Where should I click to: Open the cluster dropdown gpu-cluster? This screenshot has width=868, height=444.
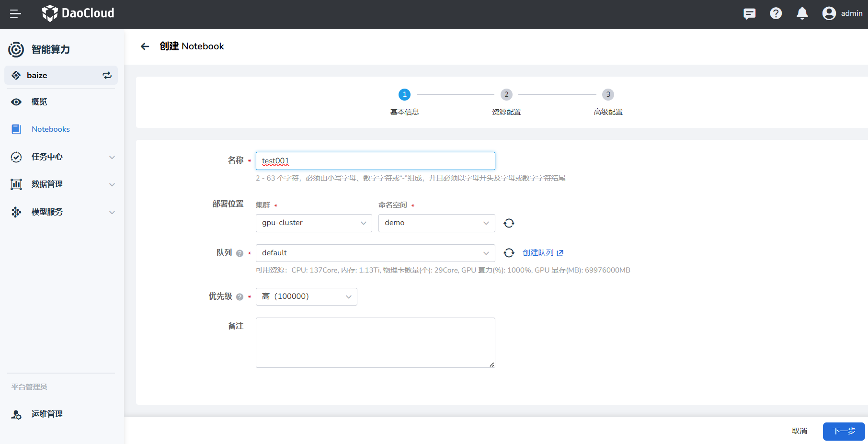click(x=313, y=223)
